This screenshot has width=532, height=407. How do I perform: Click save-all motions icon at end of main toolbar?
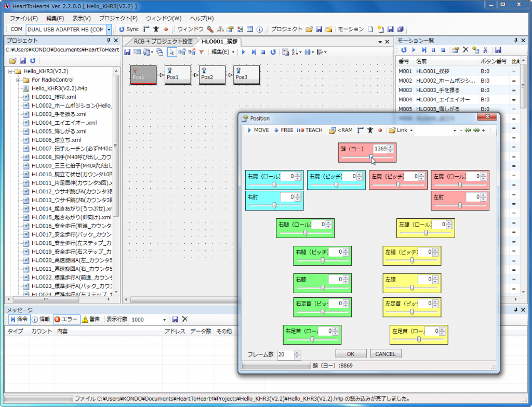click(401, 29)
